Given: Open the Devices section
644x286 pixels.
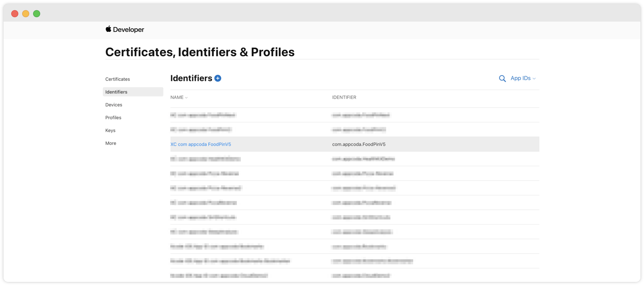Looking at the screenshot, I should point(113,104).
